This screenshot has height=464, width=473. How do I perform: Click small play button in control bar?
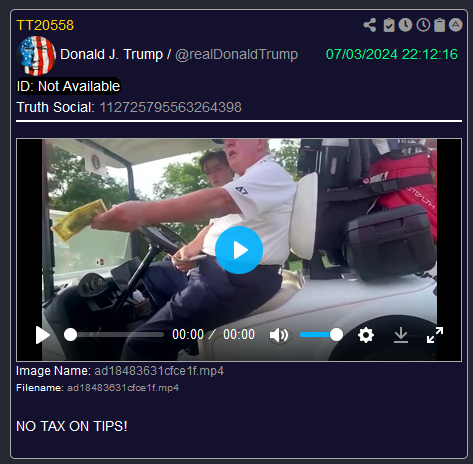43,335
